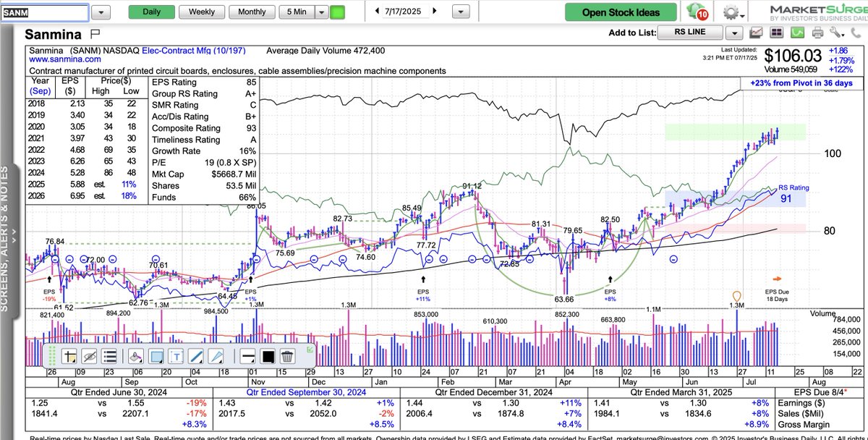Click the EPS Rating 85 row
The width and height of the screenshot is (868, 440).
(203, 82)
